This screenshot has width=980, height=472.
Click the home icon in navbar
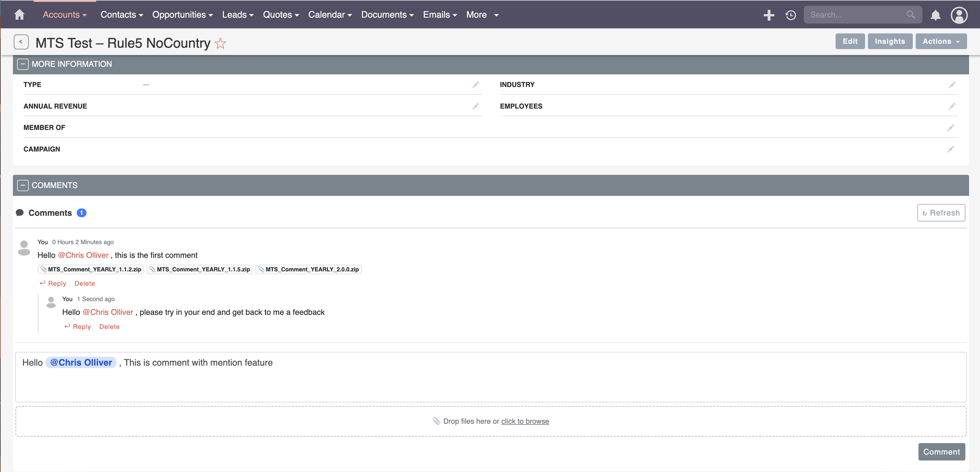19,15
